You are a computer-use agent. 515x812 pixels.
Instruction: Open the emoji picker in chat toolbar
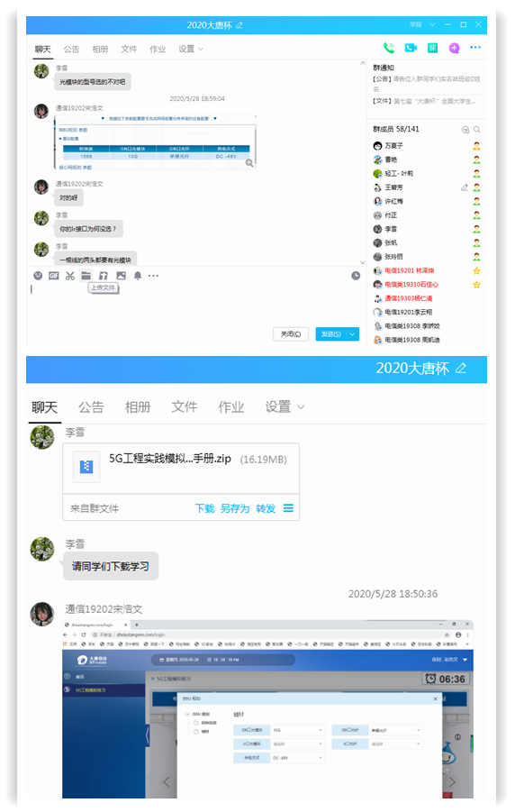point(38,276)
